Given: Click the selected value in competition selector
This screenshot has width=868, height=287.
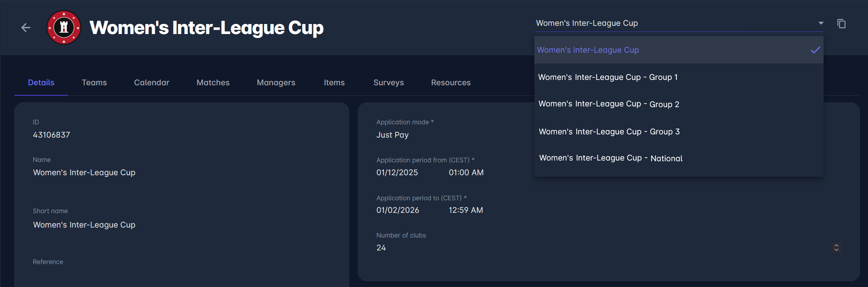Looking at the screenshot, I should (x=587, y=23).
